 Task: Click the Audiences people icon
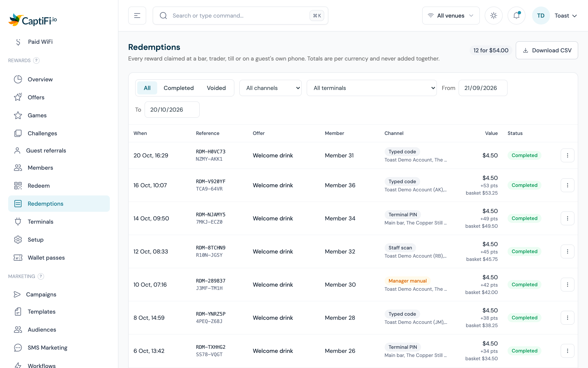click(x=18, y=330)
